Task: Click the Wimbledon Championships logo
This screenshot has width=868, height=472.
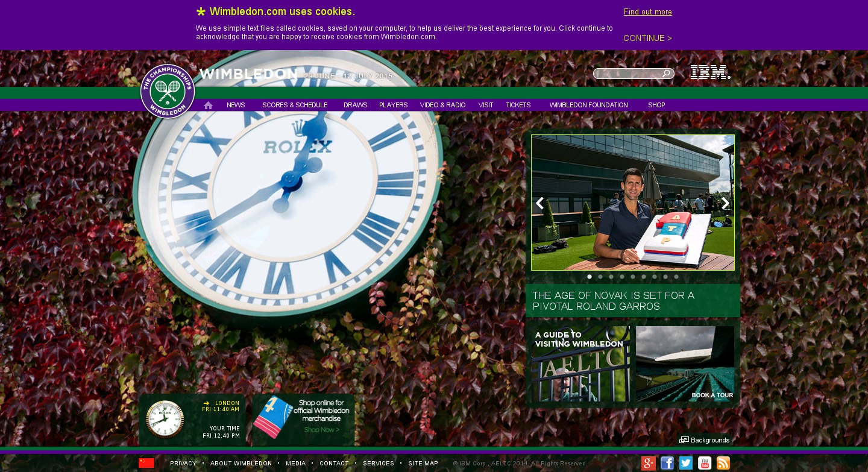Action: pyautogui.click(x=168, y=91)
